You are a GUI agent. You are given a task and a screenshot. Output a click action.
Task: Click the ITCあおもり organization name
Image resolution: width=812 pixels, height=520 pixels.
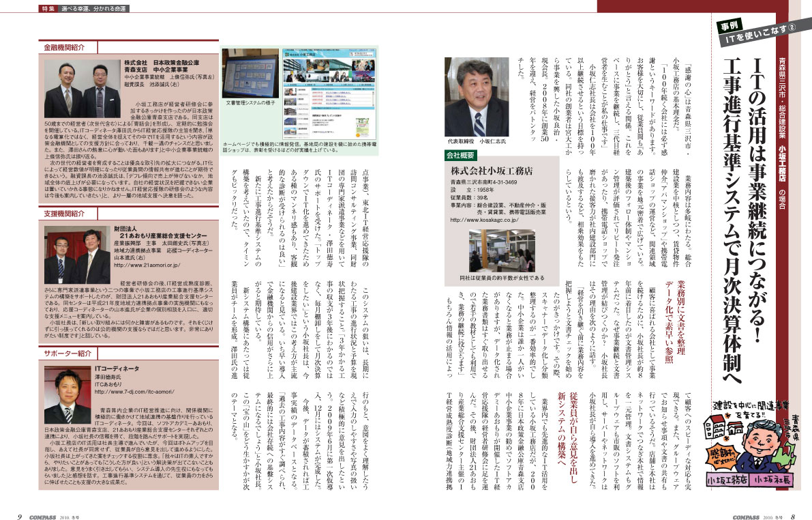click(x=108, y=385)
